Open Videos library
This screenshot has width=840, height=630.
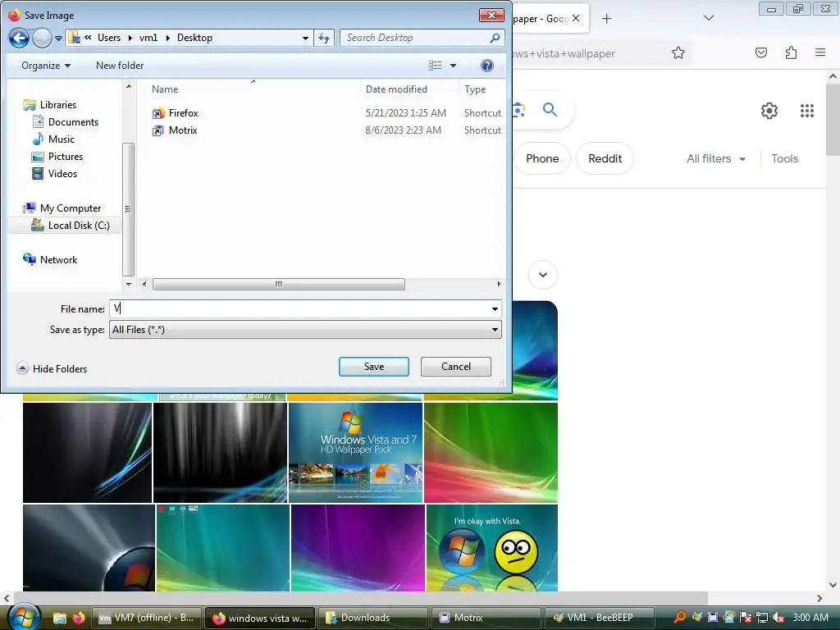click(62, 174)
